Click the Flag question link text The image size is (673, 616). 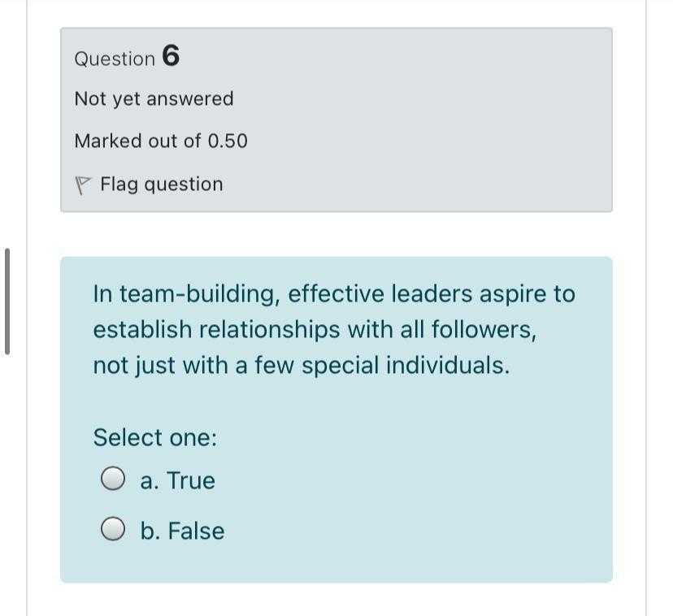(x=161, y=184)
